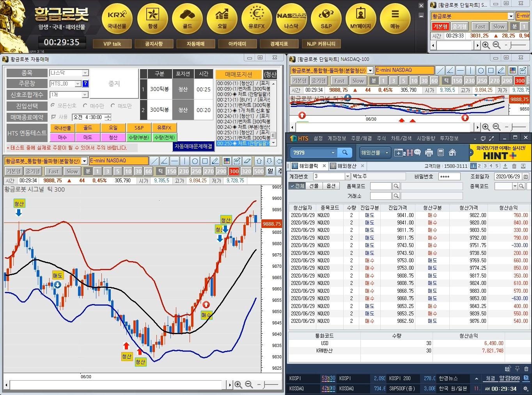Open the strategy dropdown in NASDAQ-100 chart window
Screen dimensions: 532x395
[x=371, y=70]
